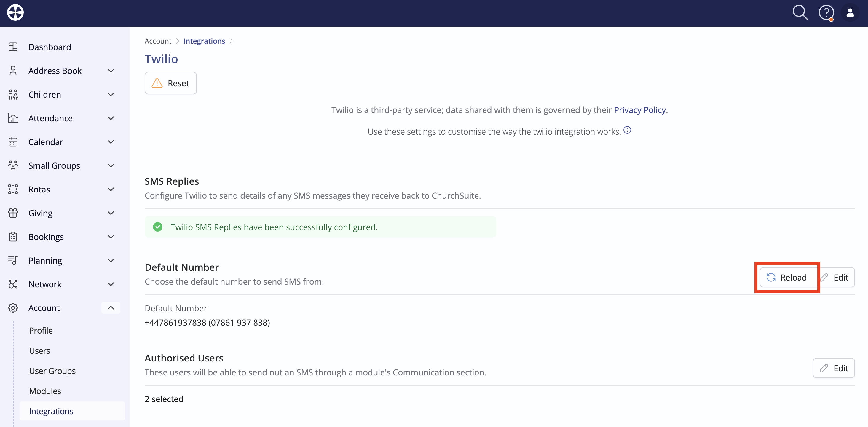Expand the Planning menu chevron
Image resolution: width=868 pixels, height=427 pixels.
pos(111,261)
